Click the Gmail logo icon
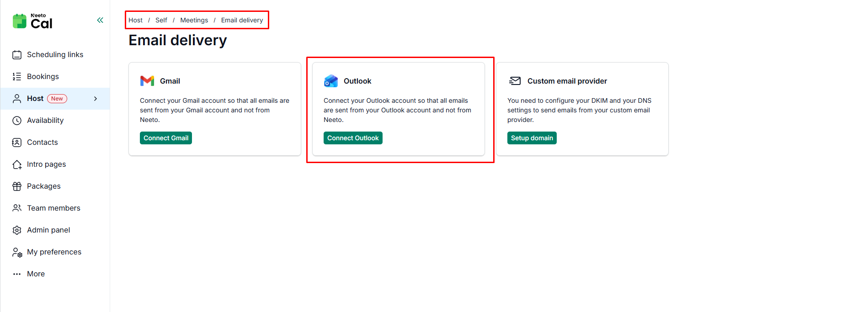 [147, 81]
